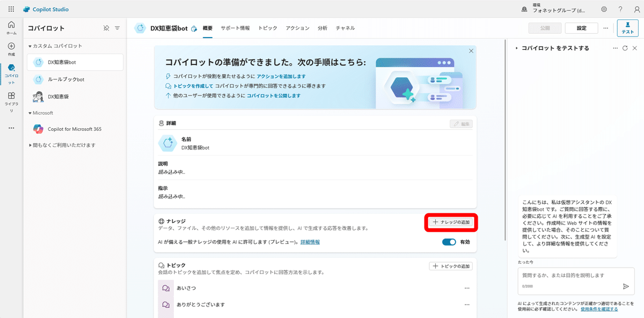Send the message in test chat

click(626, 286)
